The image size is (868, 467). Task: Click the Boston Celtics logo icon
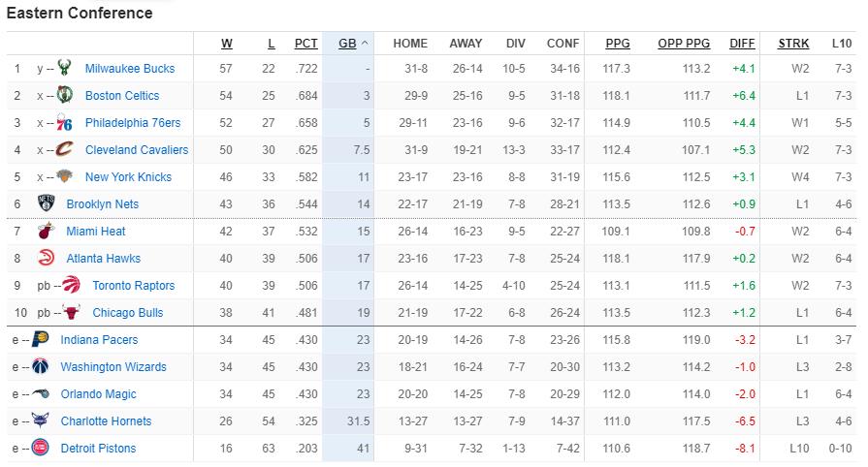64,95
